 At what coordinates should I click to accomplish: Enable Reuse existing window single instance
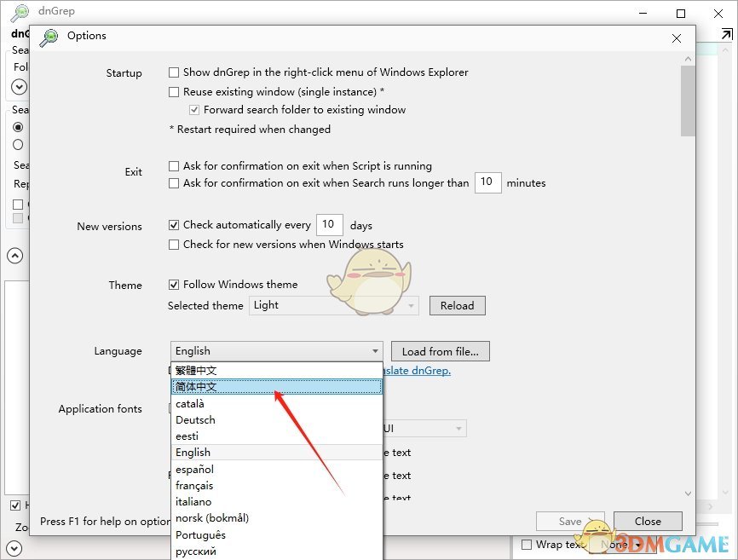pos(174,91)
